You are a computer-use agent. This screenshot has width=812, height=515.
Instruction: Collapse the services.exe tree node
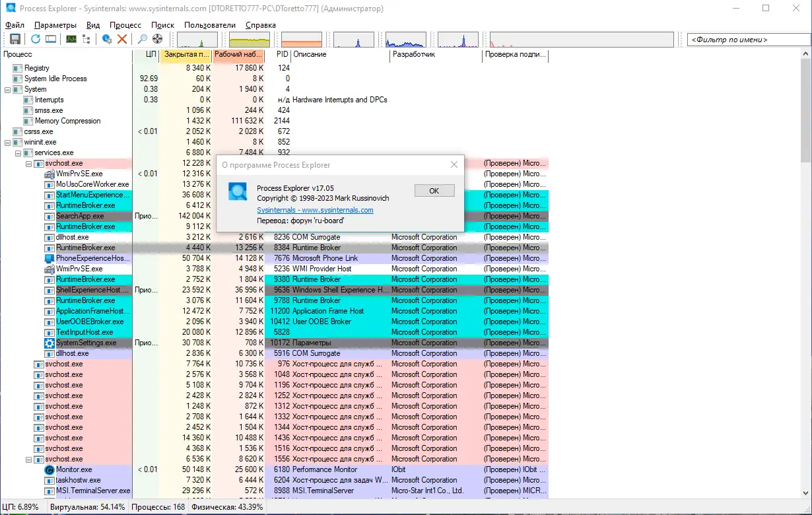[x=18, y=153]
